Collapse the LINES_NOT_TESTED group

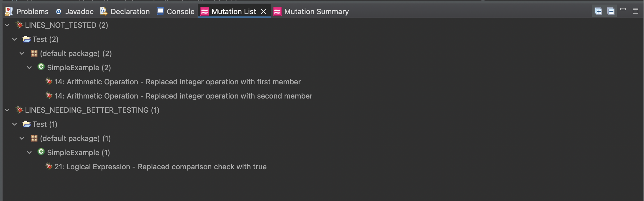point(7,25)
